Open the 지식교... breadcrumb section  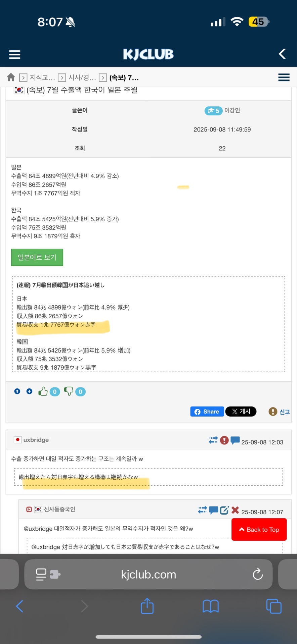[x=42, y=78]
